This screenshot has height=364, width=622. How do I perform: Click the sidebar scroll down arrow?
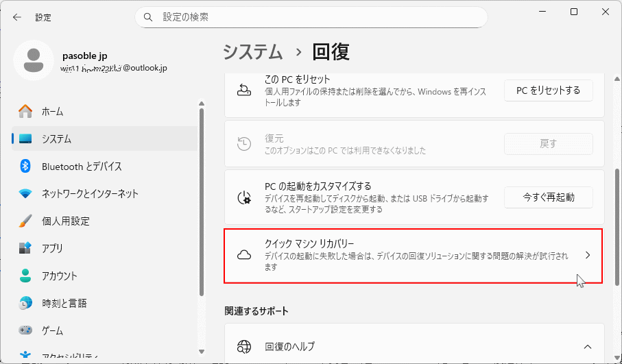click(202, 351)
